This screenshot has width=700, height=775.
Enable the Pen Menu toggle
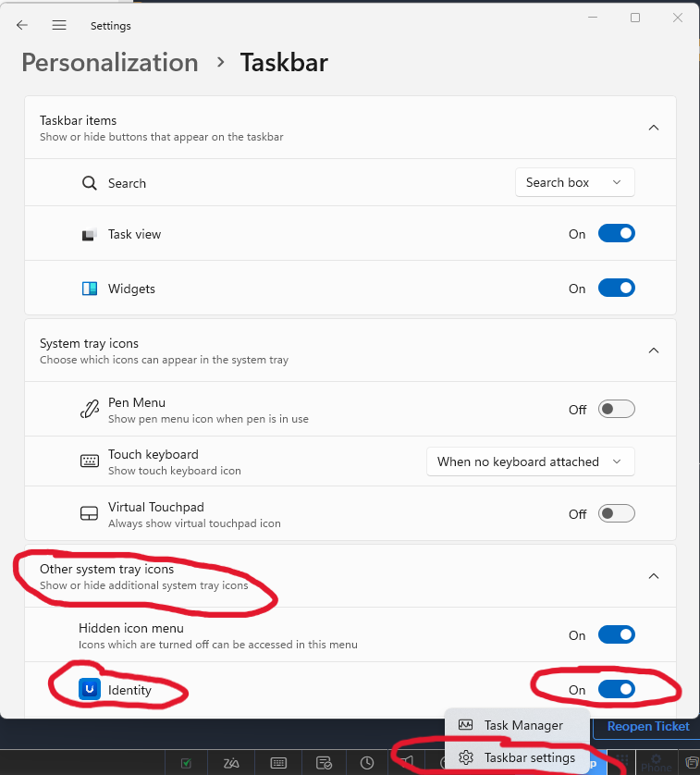(x=616, y=410)
